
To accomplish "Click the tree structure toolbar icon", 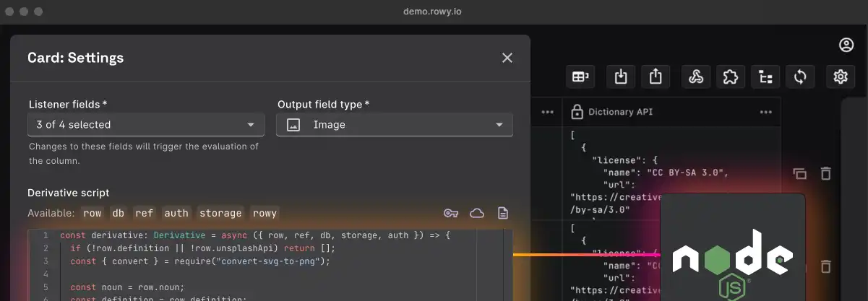I will pyautogui.click(x=765, y=76).
